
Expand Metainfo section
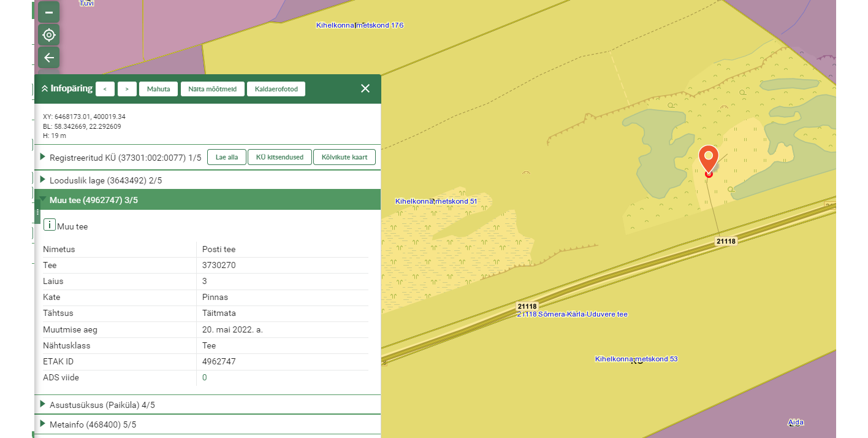43,424
